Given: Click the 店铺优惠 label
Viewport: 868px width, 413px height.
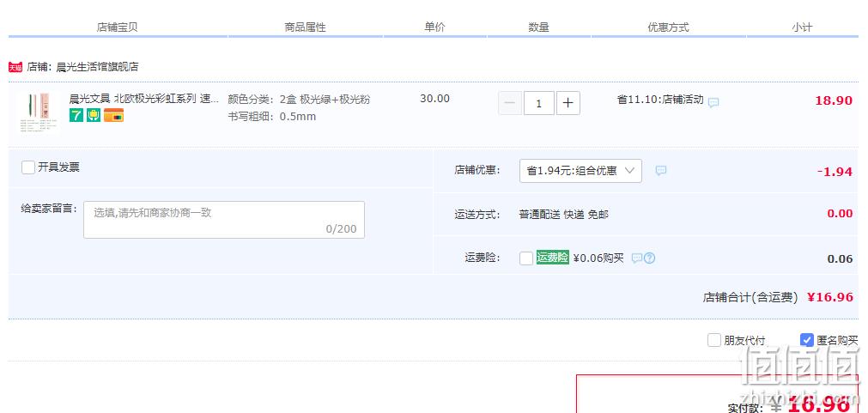Looking at the screenshot, I should coord(477,170).
